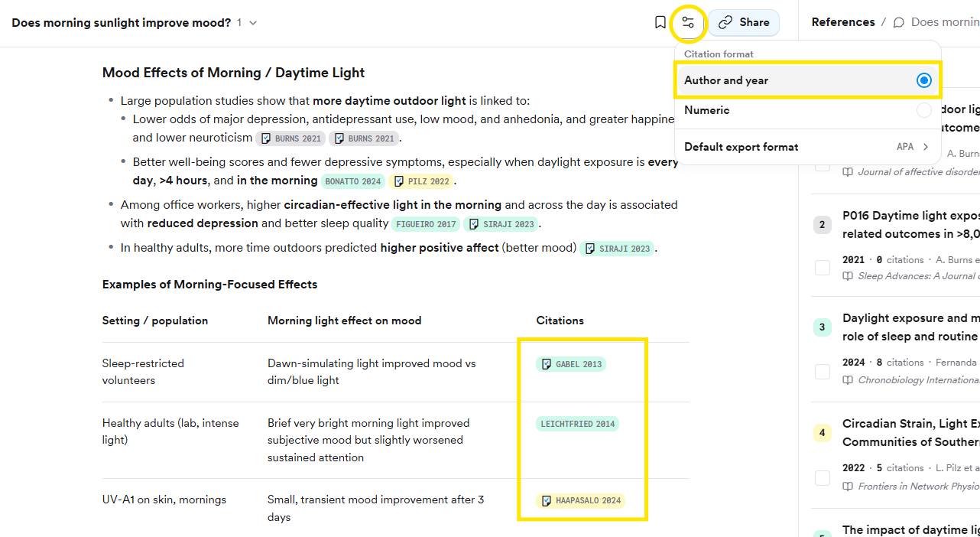Click the conversation count '1' beside the title
The height and width of the screenshot is (537, 980).
click(239, 23)
